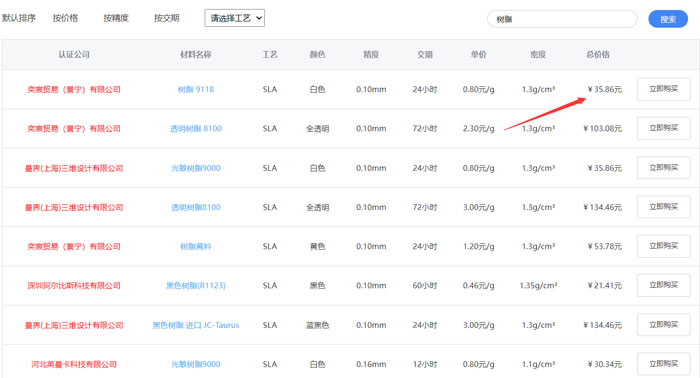
Task: Select the 黑色 color cell in R1123 row
Action: coord(317,286)
